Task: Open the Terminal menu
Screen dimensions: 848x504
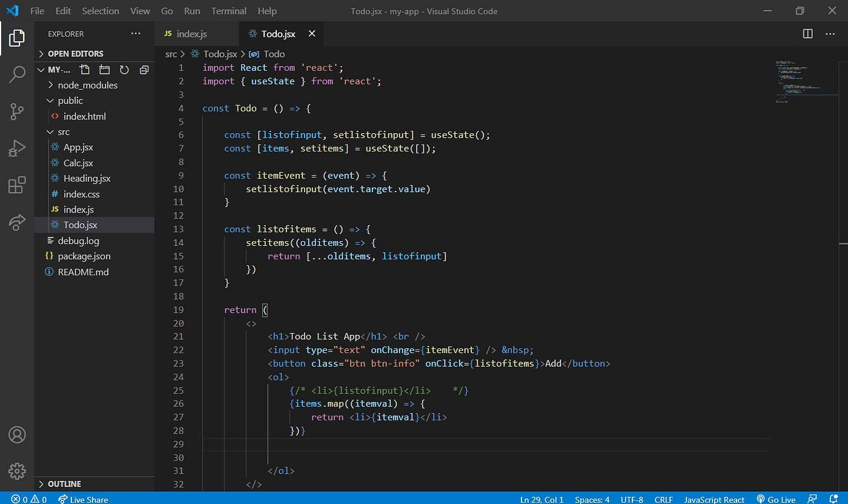Action: [228, 10]
